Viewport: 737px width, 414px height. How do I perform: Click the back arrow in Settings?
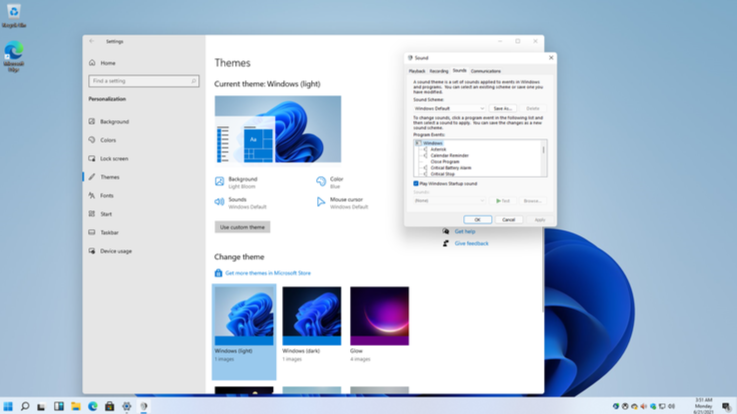(92, 41)
